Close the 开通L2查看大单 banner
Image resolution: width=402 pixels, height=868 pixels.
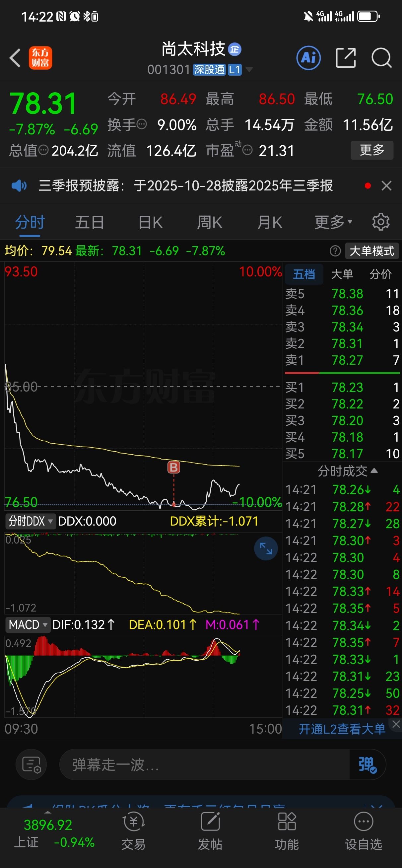(396, 724)
